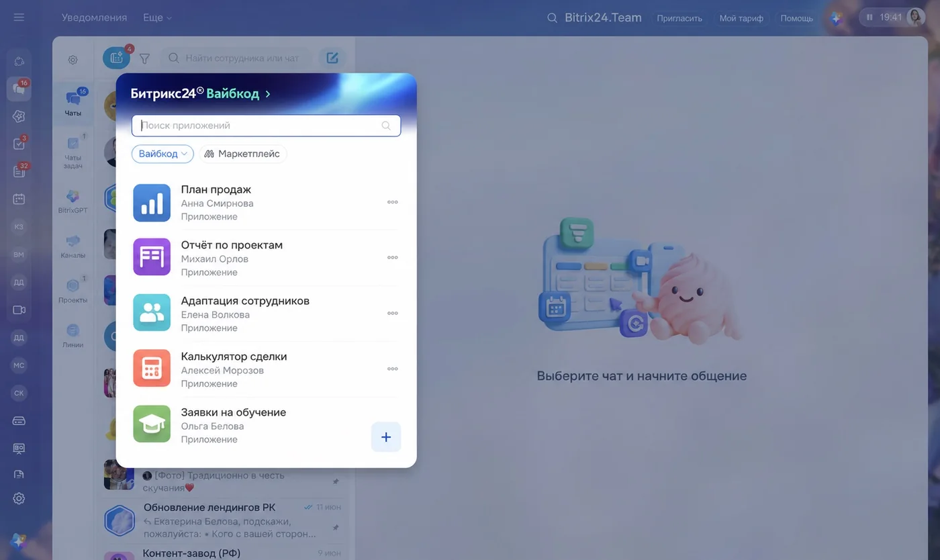Click the Пригласить button
Screen dimensions: 940x560
[x=679, y=18]
